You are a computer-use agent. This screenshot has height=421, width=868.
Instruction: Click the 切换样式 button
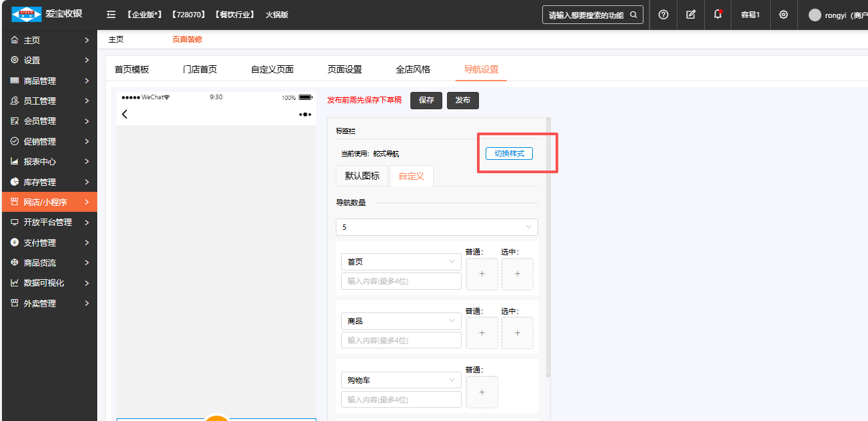click(x=509, y=153)
